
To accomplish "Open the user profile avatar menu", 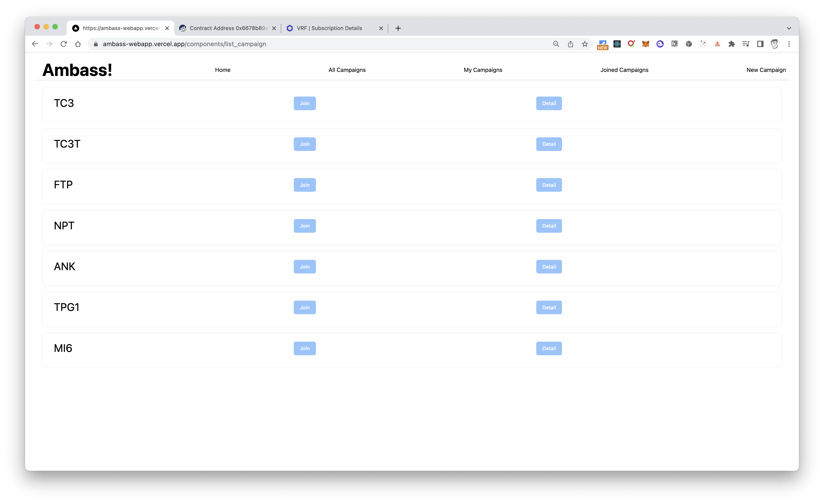I will [x=775, y=44].
